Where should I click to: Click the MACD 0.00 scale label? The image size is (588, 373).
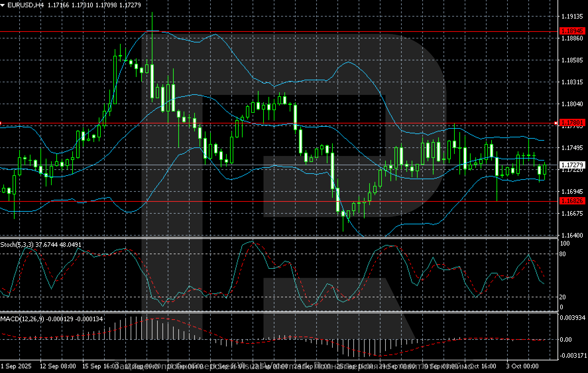[565, 339]
